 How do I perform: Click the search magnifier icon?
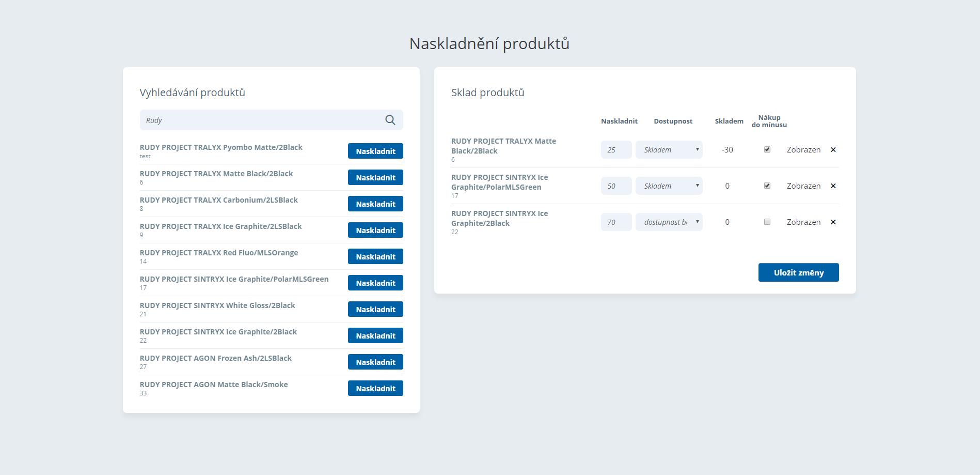390,120
